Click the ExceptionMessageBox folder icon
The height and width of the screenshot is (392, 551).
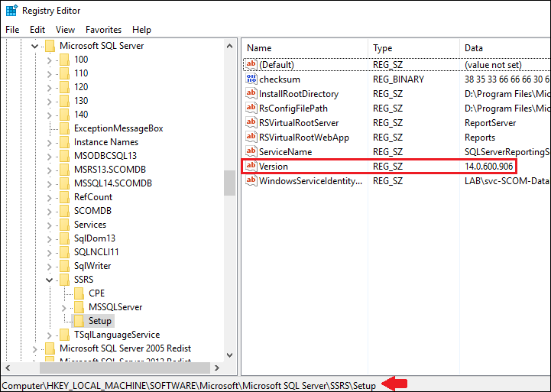(64, 128)
